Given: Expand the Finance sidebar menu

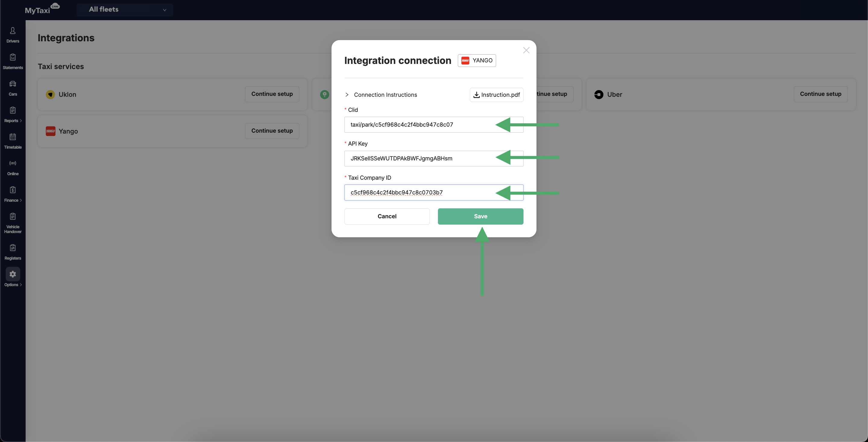Looking at the screenshot, I should coord(13,194).
